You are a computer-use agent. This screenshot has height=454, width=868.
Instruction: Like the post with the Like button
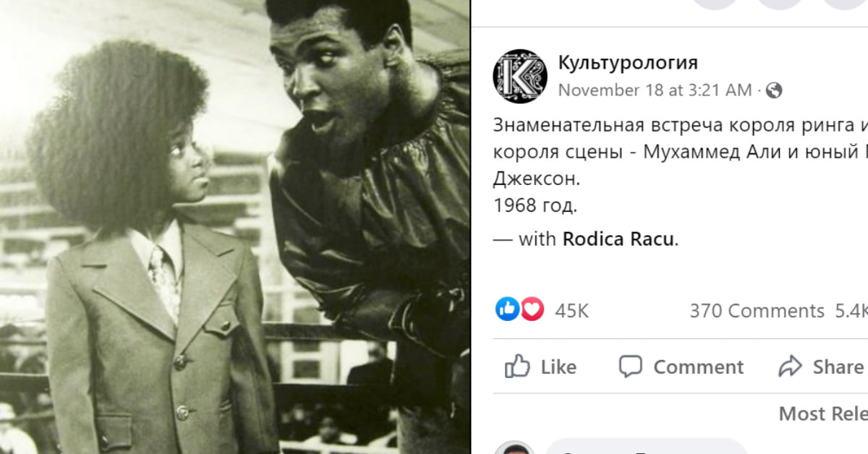(541, 367)
